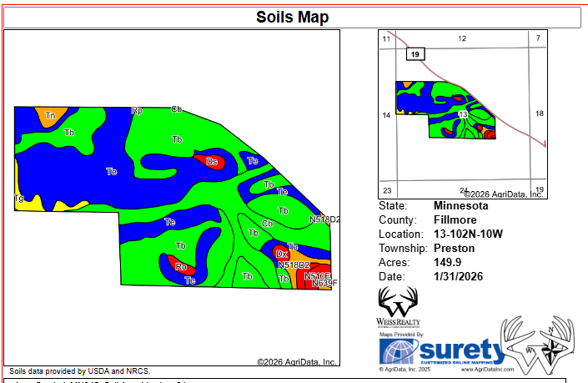Click the Surety globe logo
Viewport: 588px width, 383px height.
point(399,351)
